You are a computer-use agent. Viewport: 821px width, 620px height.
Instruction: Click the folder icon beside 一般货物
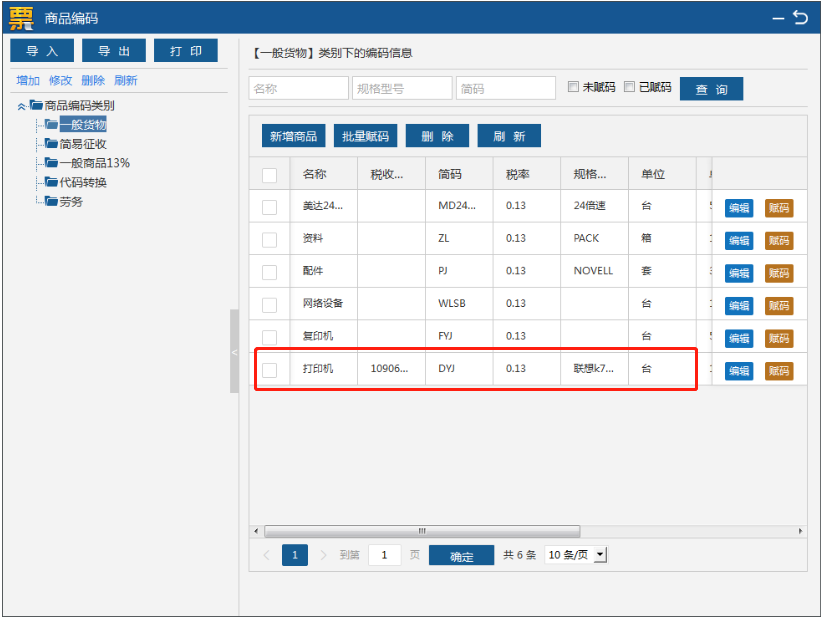(x=51, y=125)
